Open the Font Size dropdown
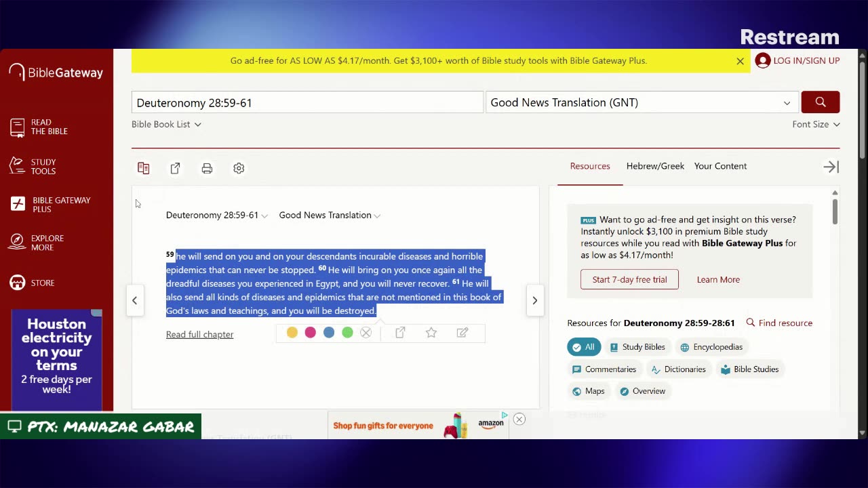 (x=816, y=124)
